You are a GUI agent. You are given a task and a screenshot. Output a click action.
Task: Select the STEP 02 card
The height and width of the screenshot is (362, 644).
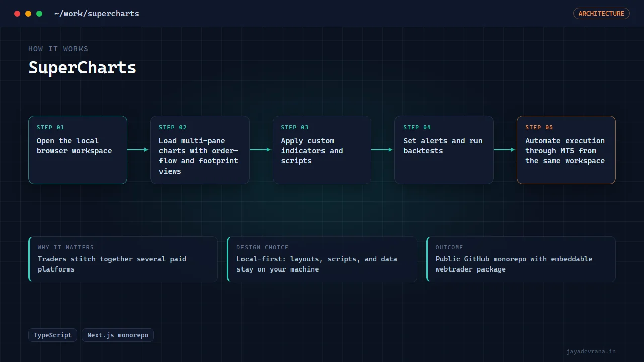point(200,150)
